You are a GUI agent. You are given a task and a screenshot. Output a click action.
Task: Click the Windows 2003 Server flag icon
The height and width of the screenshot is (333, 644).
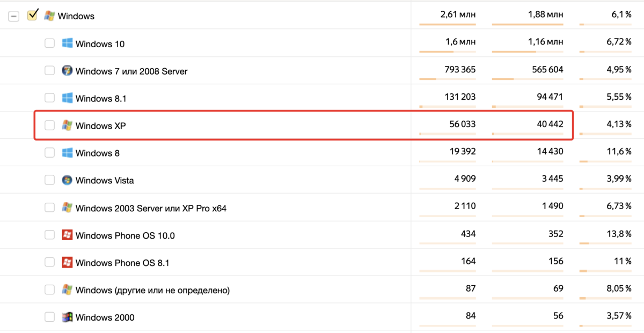67,207
